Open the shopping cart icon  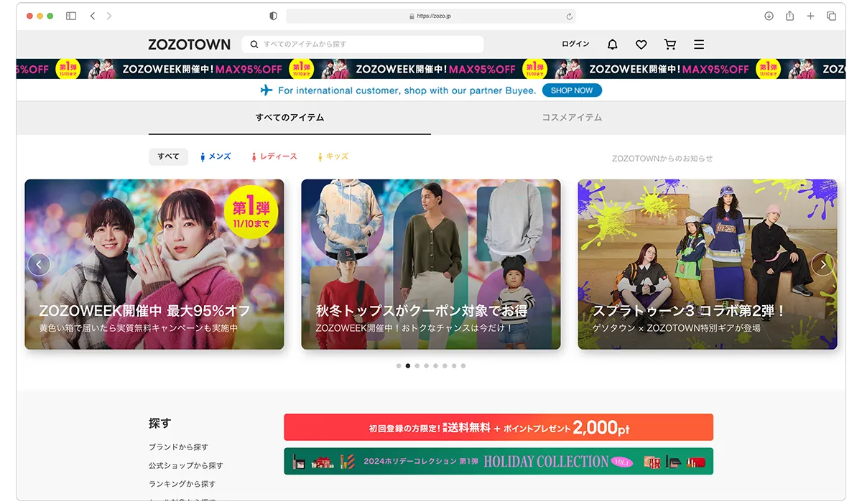click(669, 44)
